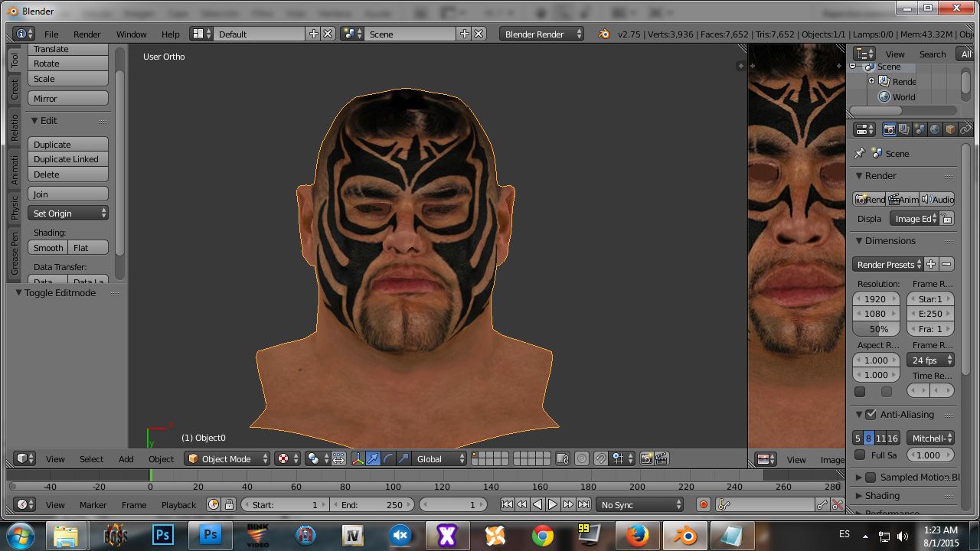Open the object properties cube tab icon
980x551 pixels.
tap(950, 129)
